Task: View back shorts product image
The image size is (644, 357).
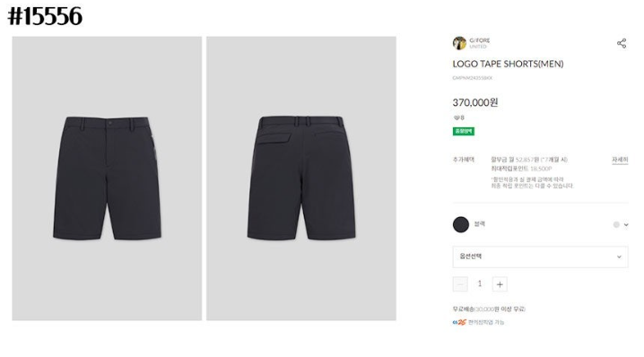Action: point(301,178)
